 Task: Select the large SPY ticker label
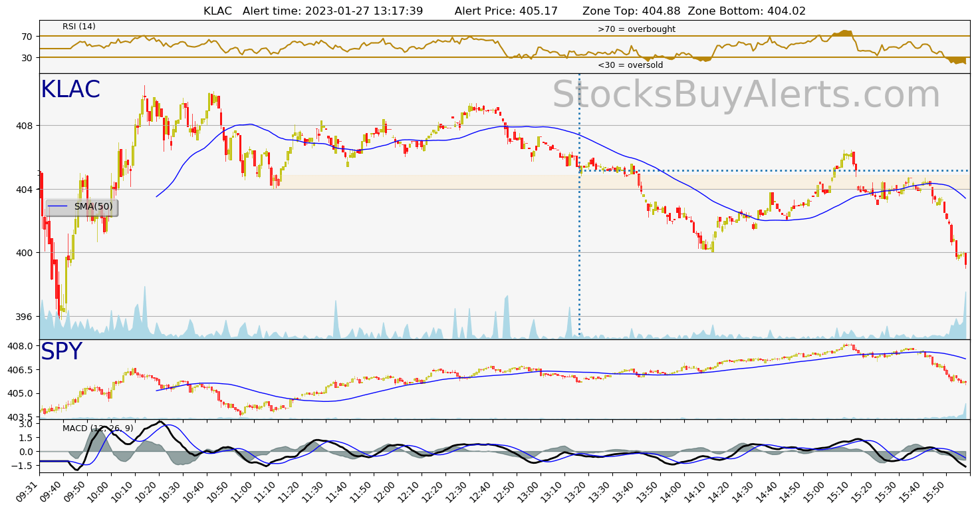point(62,352)
